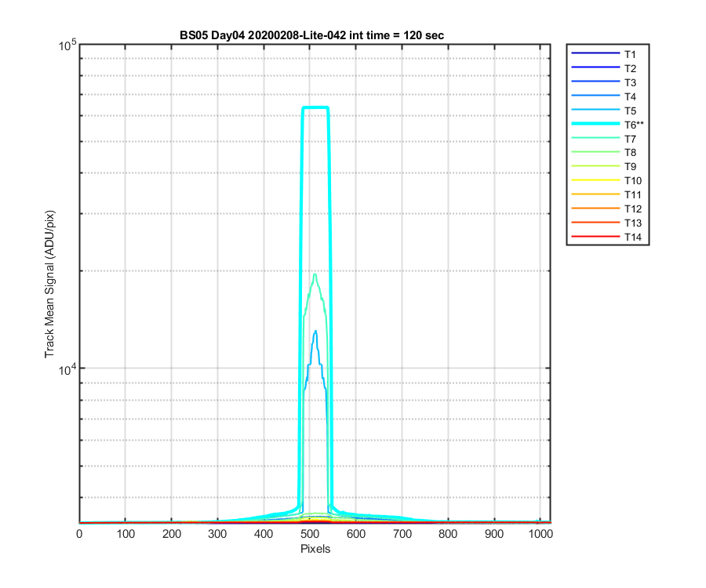Click x-axis tick label 100
Image resolution: width=706 pixels, height=588 pixels.
click(x=126, y=534)
